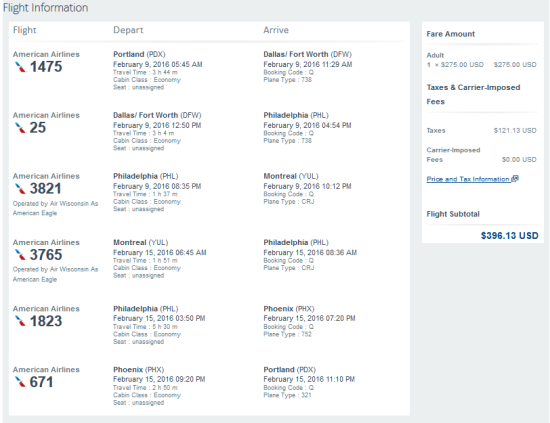This screenshot has height=423, width=550.
Task: Click the Portland (PDX) departure city
Action: pos(139,54)
